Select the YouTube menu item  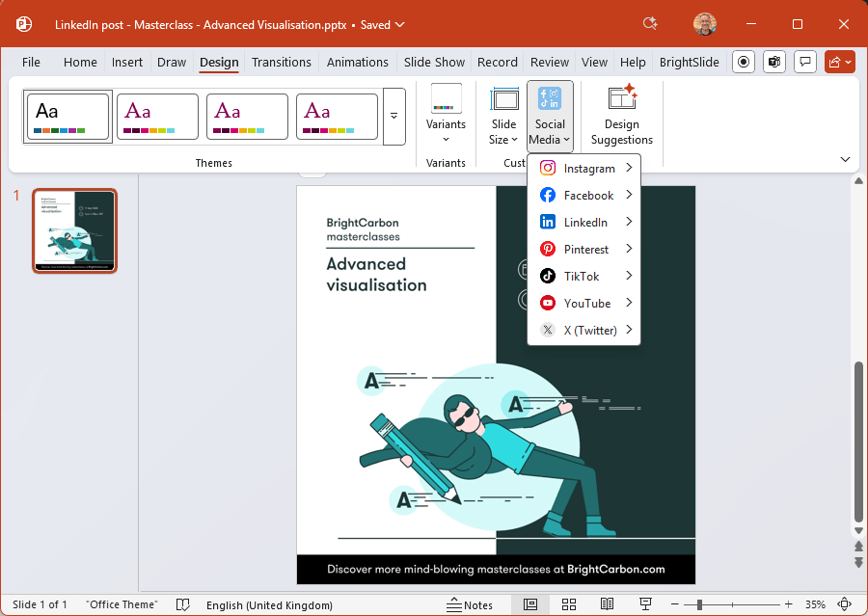coord(584,303)
